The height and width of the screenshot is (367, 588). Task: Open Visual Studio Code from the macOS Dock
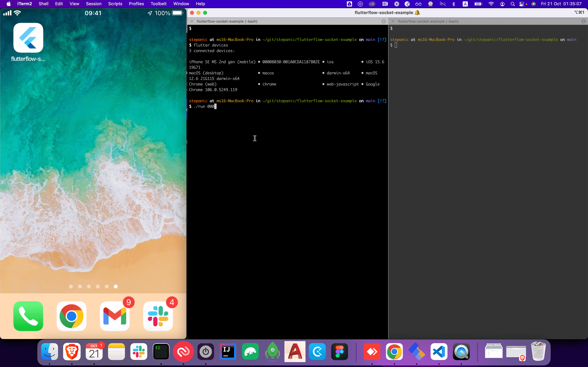pyautogui.click(x=439, y=351)
